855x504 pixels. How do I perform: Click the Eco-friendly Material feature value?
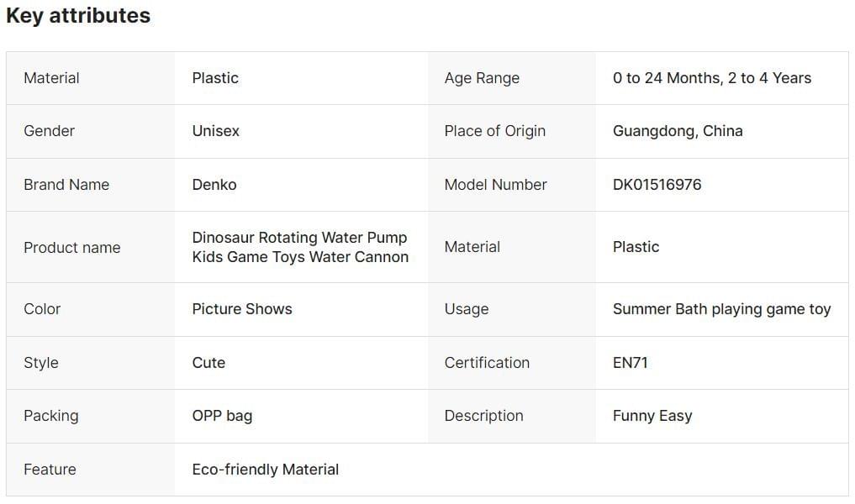click(265, 470)
